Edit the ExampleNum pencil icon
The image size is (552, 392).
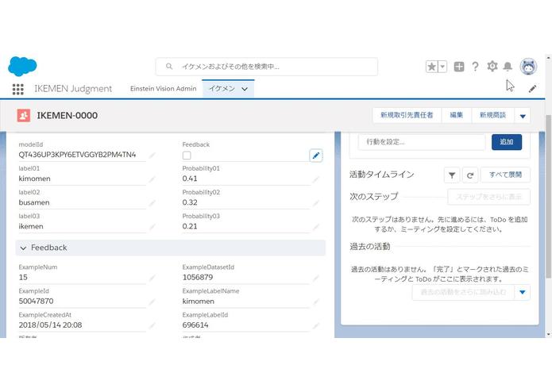[x=152, y=278]
